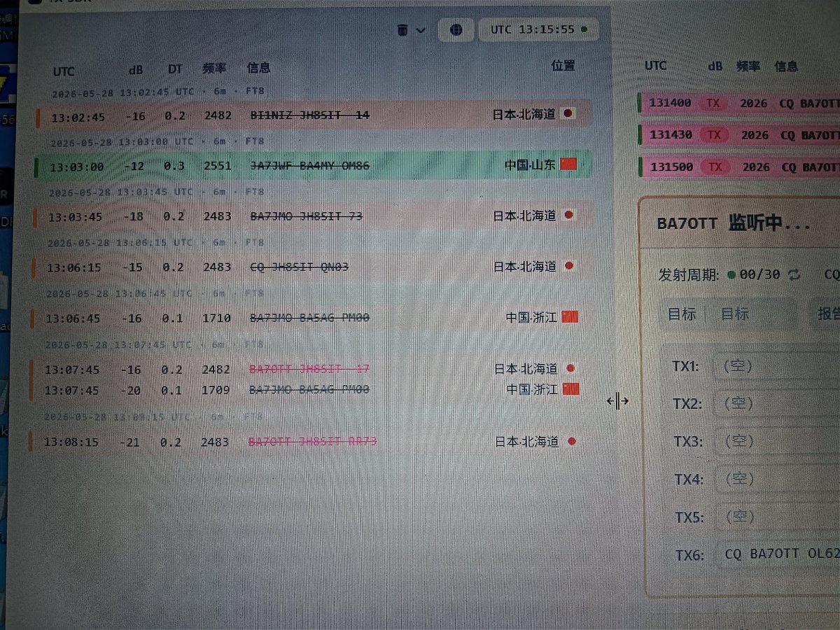840x630 pixels.
Task: Click the DT column header
Action: pos(175,69)
